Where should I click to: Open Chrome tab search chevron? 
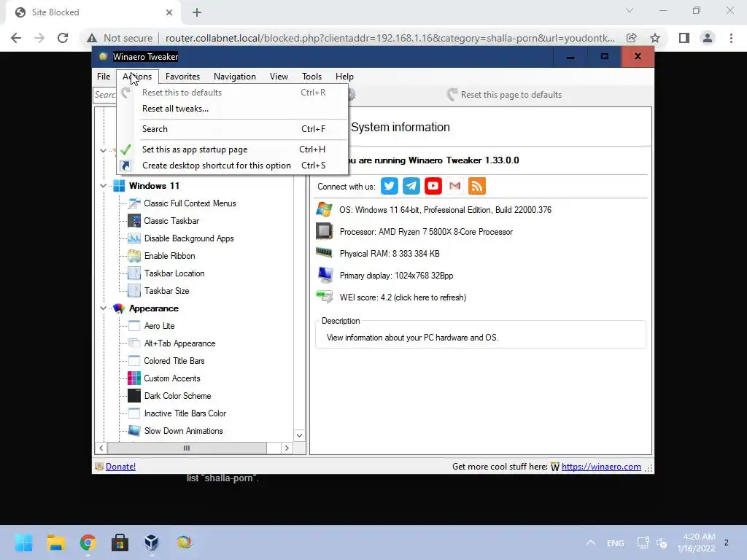click(630, 10)
